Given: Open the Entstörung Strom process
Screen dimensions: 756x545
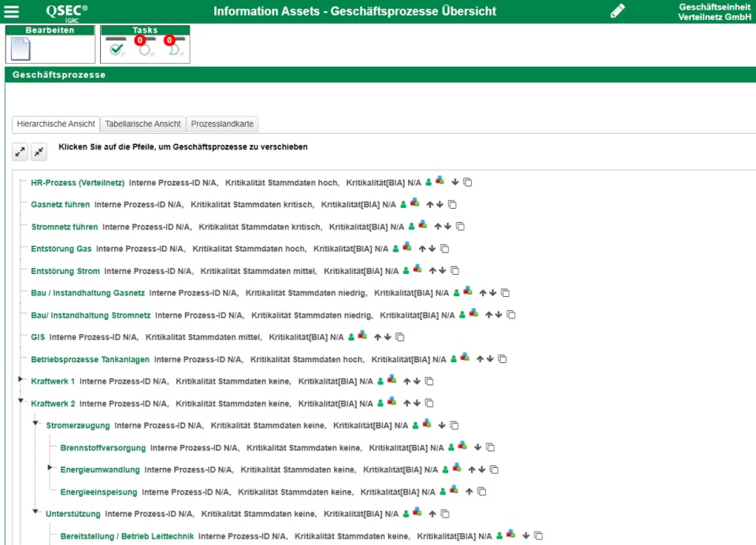Looking at the screenshot, I should click(x=65, y=271).
